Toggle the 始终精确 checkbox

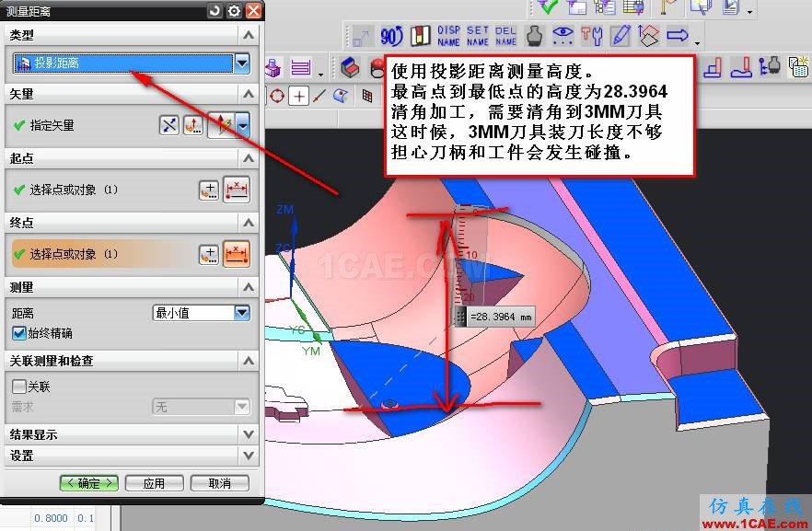(18, 333)
